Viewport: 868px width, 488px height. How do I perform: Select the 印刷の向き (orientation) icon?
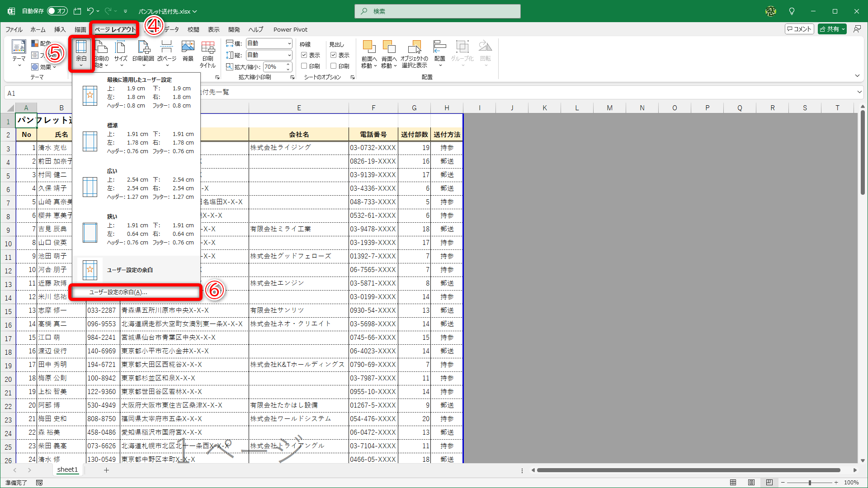(x=101, y=53)
